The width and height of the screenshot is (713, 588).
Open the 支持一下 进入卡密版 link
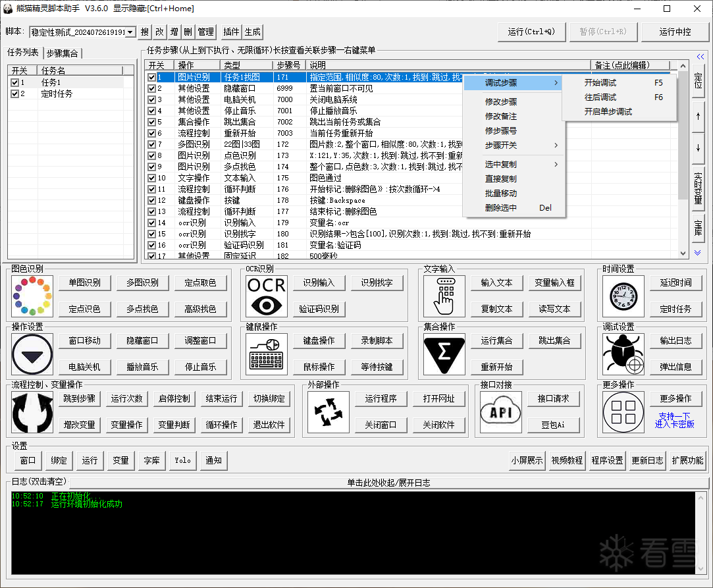[x=674, y=420]
